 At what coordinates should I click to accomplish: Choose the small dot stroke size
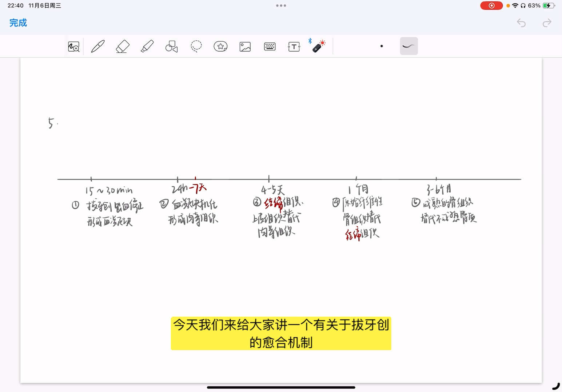coord(382,46)
